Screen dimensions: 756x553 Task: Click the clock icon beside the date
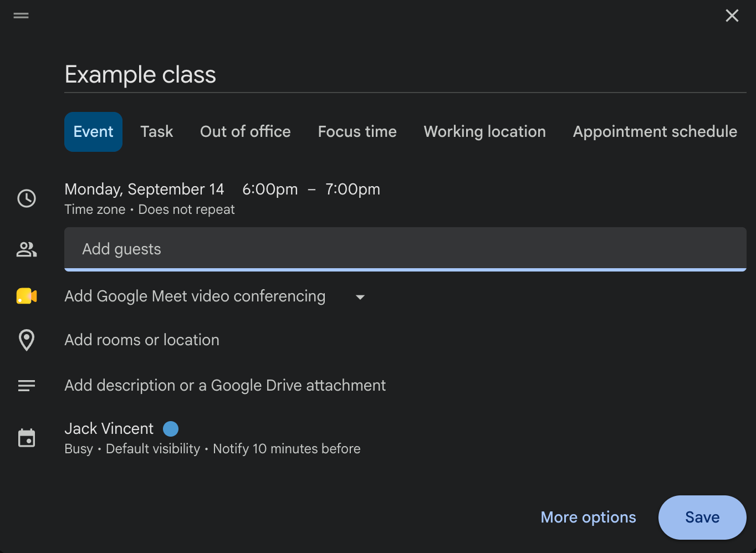(x=27, y=198)
